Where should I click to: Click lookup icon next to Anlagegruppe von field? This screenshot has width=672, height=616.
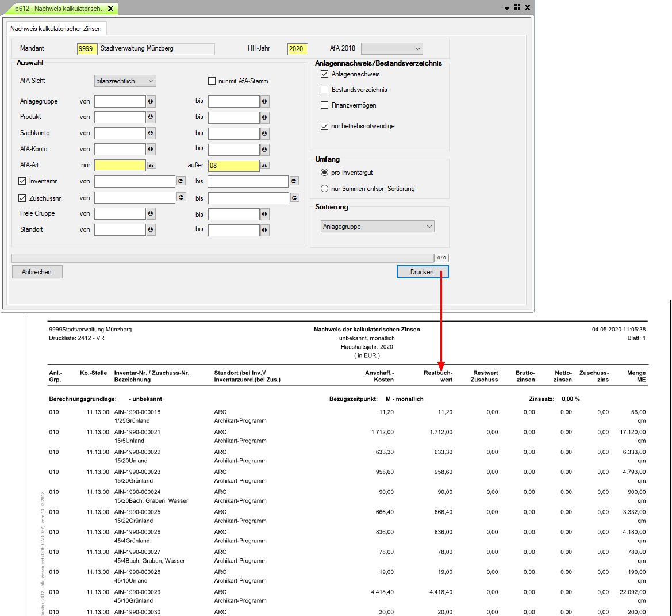151,101
